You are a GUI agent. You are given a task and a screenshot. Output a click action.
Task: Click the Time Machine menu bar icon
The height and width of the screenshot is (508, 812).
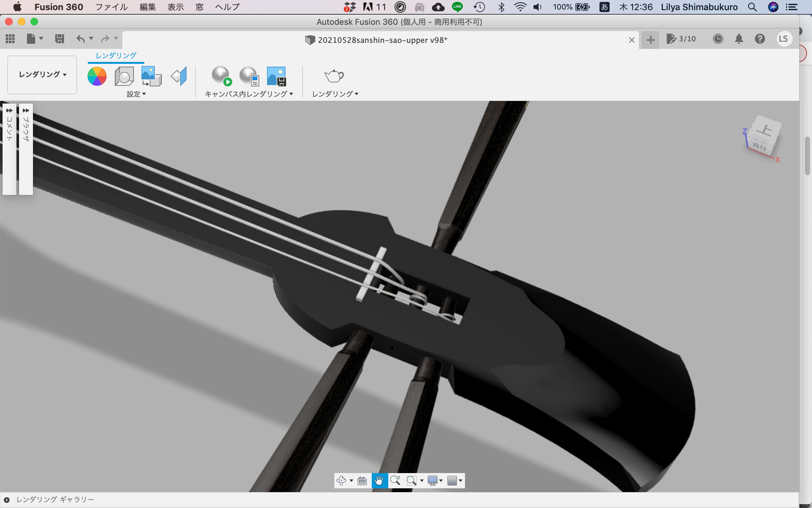tap(479, 7)
